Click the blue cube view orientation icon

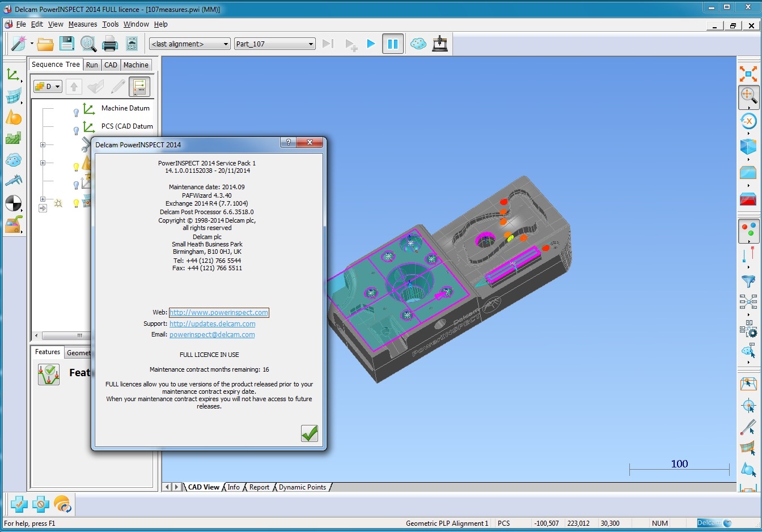pos(748,146)
